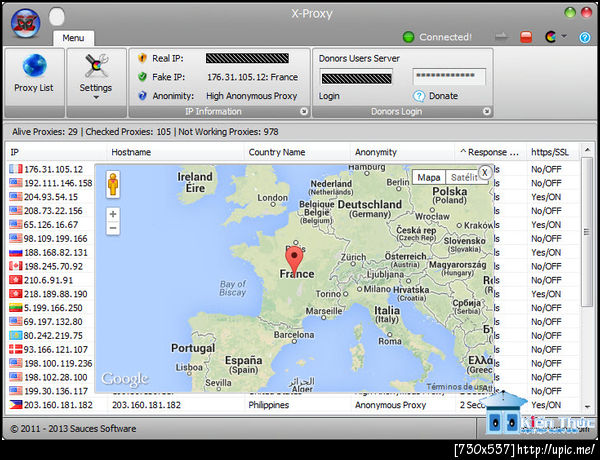The width and height of the screenshot is (600, 460).
Task: Click the donors password input field
Action: tap(449, 76)
